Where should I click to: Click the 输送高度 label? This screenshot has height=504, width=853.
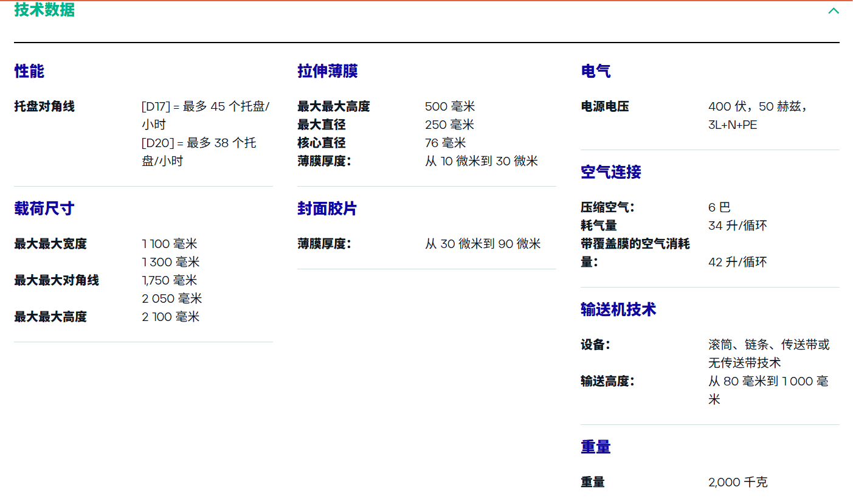point(607,381)
